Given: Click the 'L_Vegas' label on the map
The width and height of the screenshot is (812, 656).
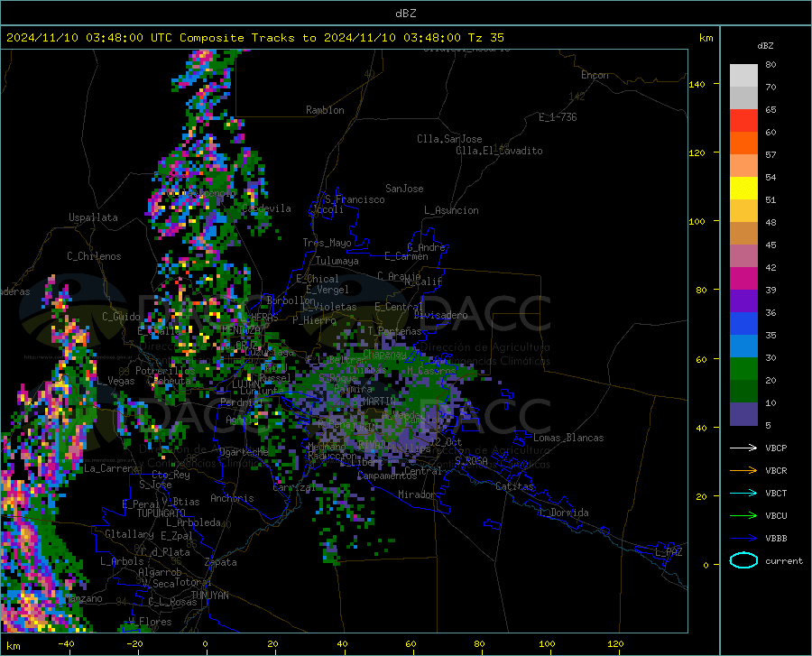Looking at the screenshot, I should [x=115, y=381].
